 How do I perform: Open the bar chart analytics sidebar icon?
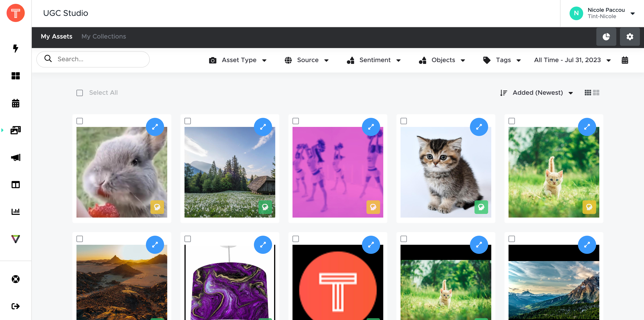click(15, 212)
